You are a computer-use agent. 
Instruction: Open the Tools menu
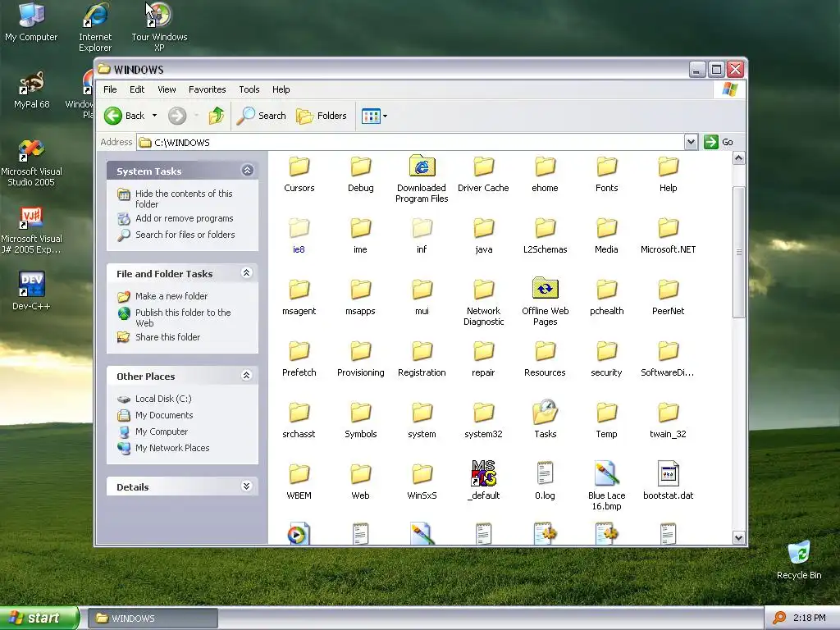(x=249, y=89)
